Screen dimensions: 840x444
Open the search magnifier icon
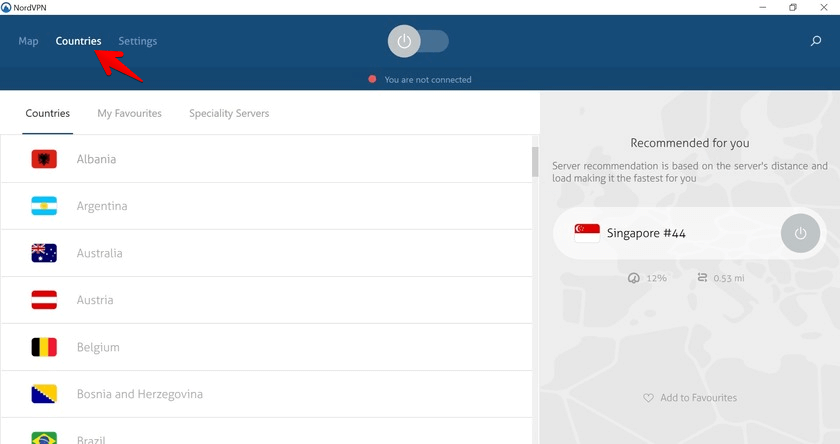pyautogui.click(x=815, y=41)
